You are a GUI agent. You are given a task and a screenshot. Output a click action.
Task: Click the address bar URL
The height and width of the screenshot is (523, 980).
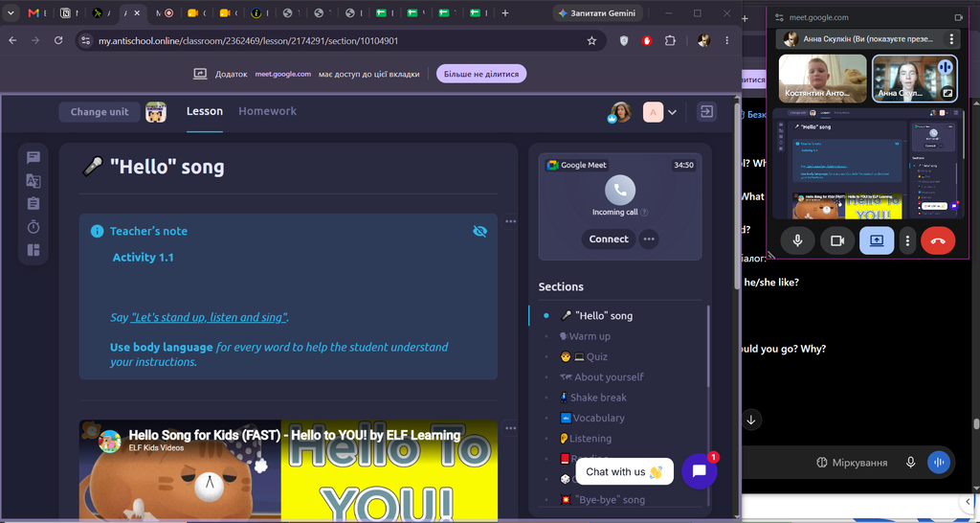[248, 40]
